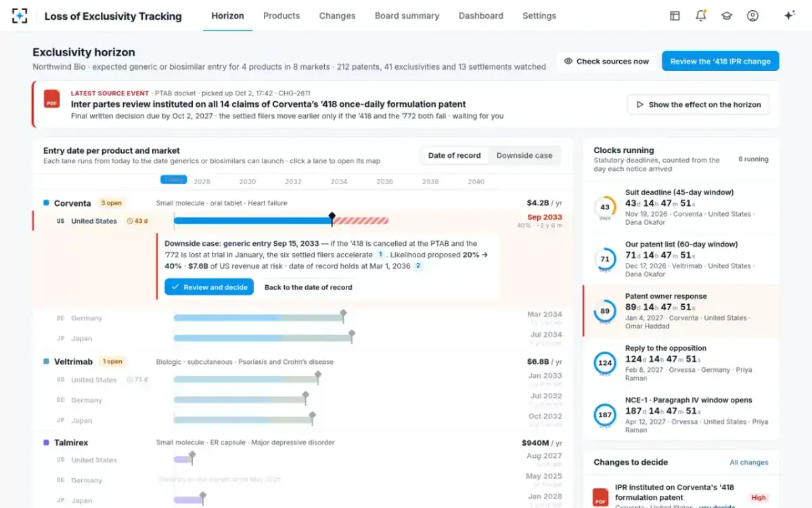Click the Today marker on the timeline axis

point(173,179)
